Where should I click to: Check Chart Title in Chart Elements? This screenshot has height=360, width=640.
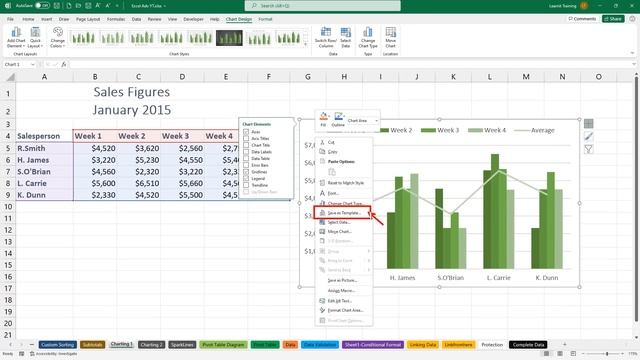[x=246, y=145]
